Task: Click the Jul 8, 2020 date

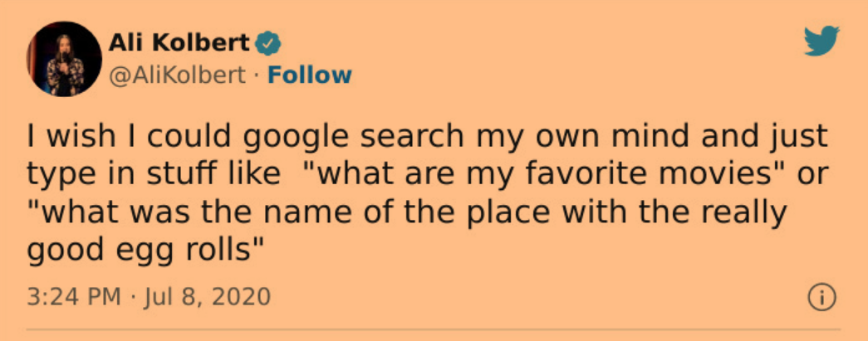Action: pos(208,297)
